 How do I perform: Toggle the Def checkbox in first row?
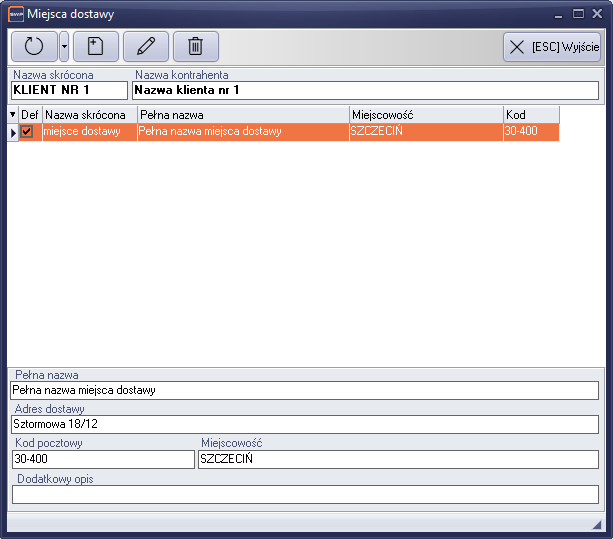coord(27,131)
